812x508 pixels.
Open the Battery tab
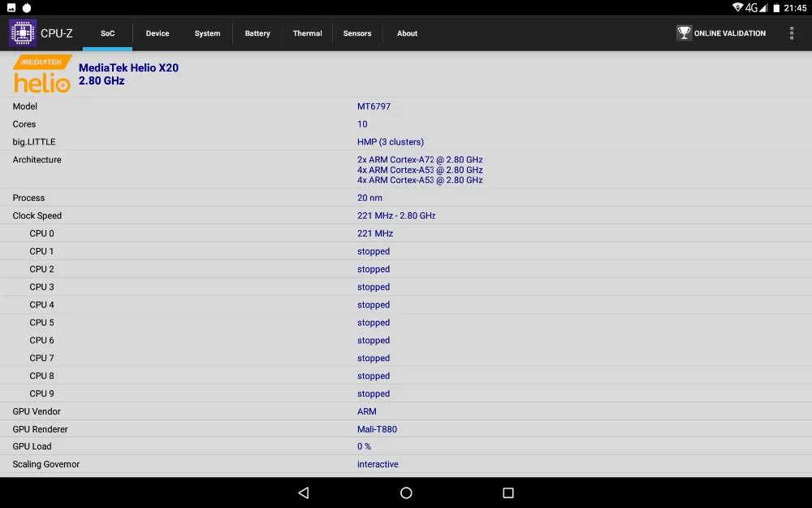coord(257,33)
